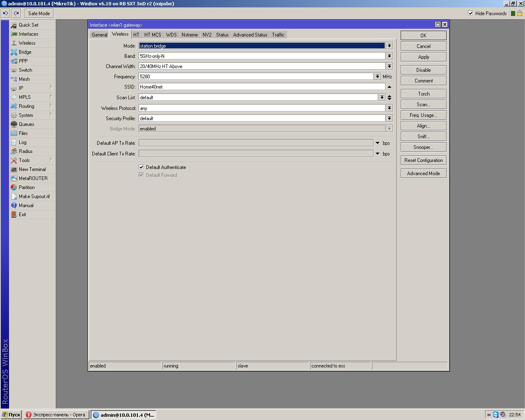Open the Frequency dropdown arrow
Viewport: 525px width, 420px height.
click(x=377, y=77)
